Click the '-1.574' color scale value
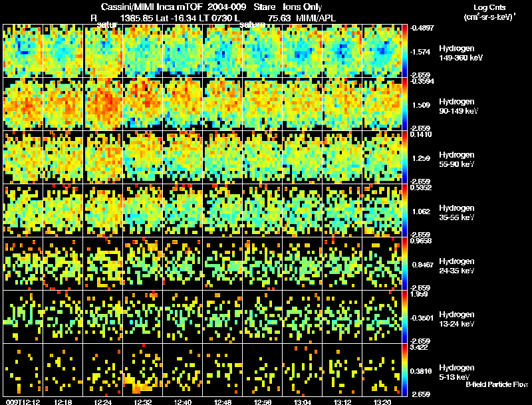 (420, 52)
